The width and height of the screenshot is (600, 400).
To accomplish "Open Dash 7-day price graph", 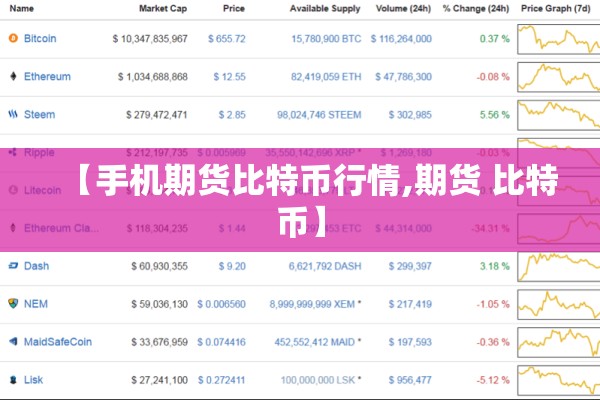I will pyautogui.click(x=559, y=266).
